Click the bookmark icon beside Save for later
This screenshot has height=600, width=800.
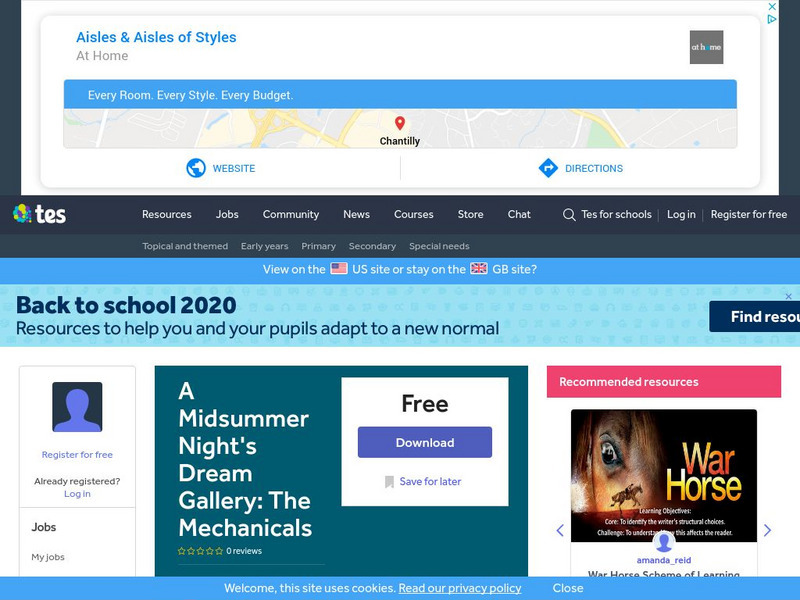coord(389,482)
